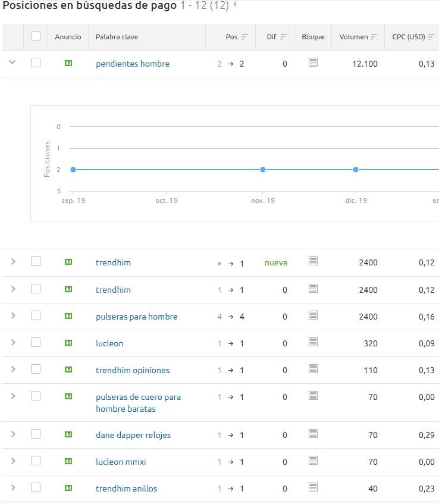Screen dimensions: 439x504
Task: Click the Ad icon for trendhim anillos
Action: pyautogui.click(x=68, y=487)
